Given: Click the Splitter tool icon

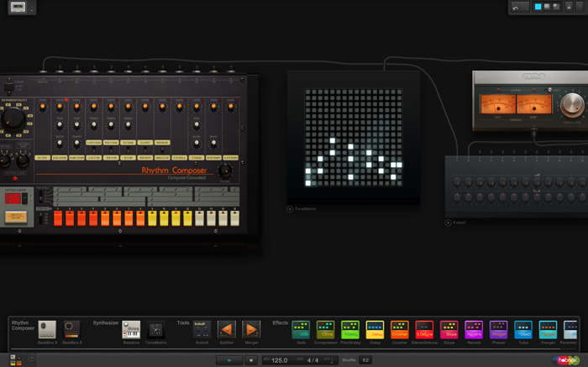Looking at the screenshot, I should click(226, 329).
